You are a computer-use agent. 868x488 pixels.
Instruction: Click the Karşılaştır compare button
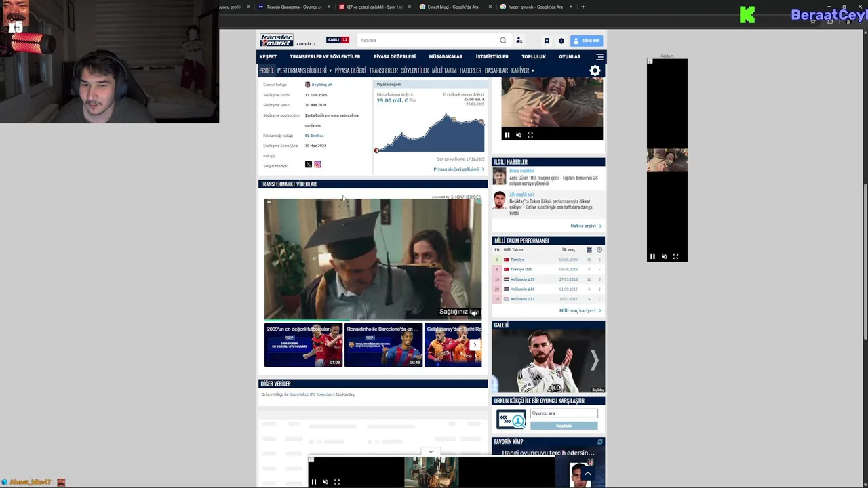tap(564, 426)
